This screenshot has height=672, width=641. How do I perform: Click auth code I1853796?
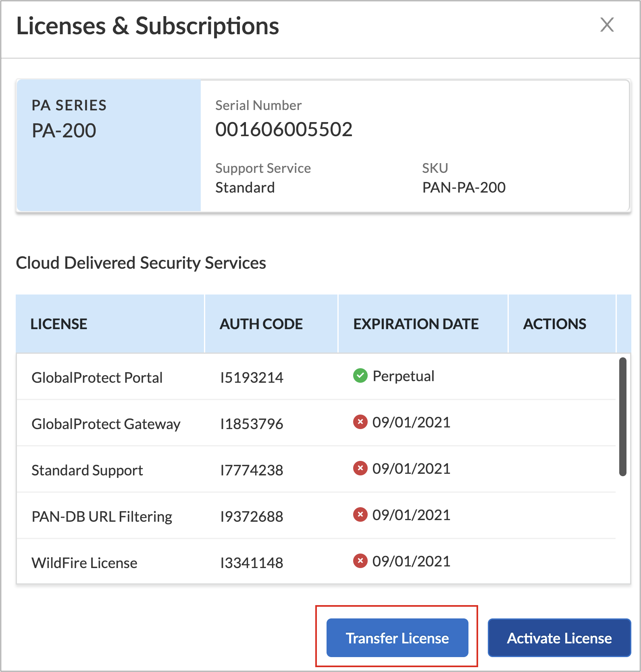(x=252, y=424)
